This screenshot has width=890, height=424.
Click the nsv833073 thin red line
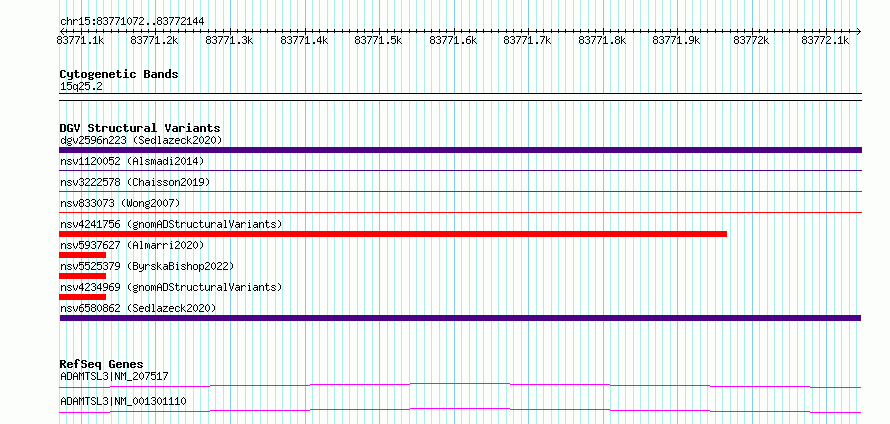[x=460, y=212]
